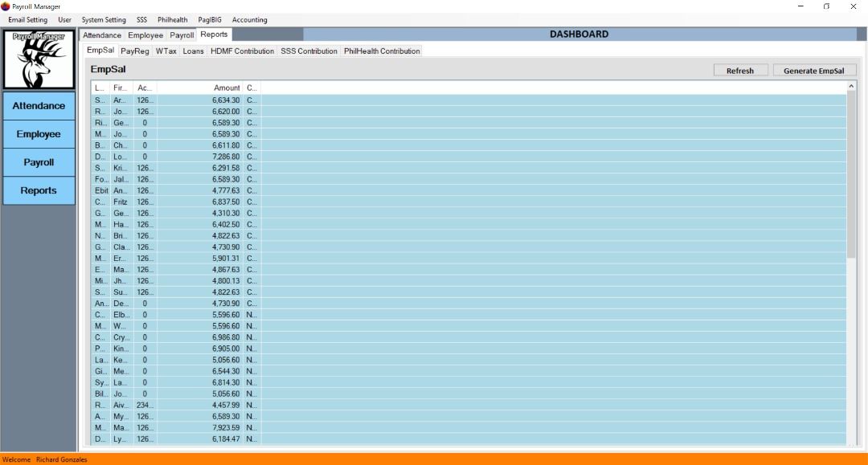Open the SSS menu
The height and width of the screenshot is (465, 868).
(x=141, y=19)
